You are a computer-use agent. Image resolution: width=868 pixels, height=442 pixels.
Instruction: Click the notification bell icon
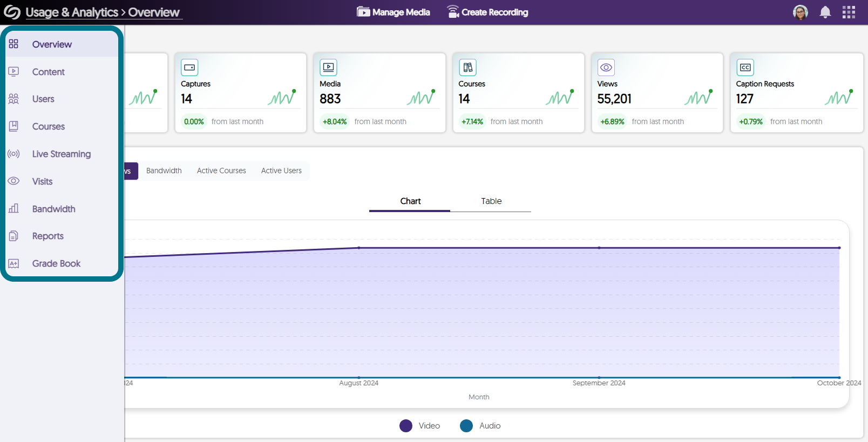(825, 12)
